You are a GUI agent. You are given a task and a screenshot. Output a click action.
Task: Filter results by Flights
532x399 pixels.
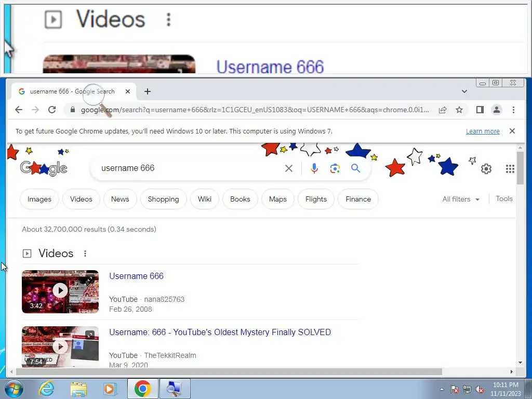coord(316,199)
